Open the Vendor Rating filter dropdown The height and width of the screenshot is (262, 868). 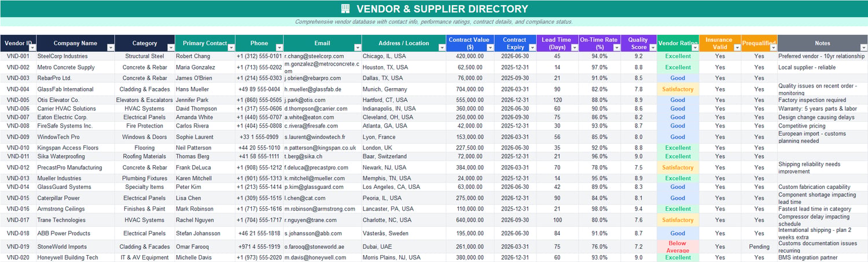click(x=695, y=48)
